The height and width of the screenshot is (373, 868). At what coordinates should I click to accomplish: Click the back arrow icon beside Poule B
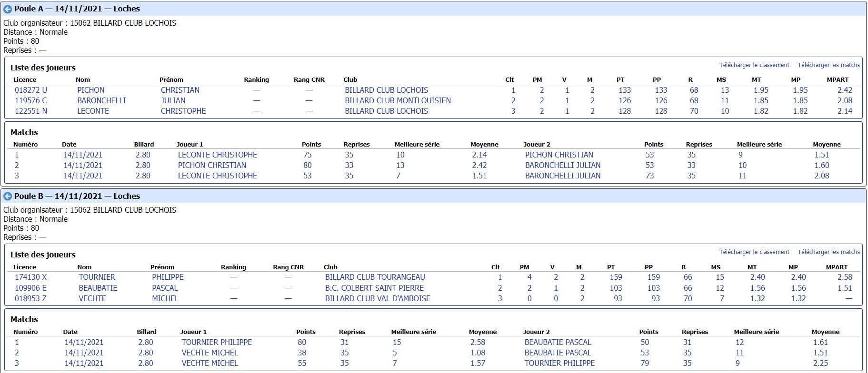point(8,196)
